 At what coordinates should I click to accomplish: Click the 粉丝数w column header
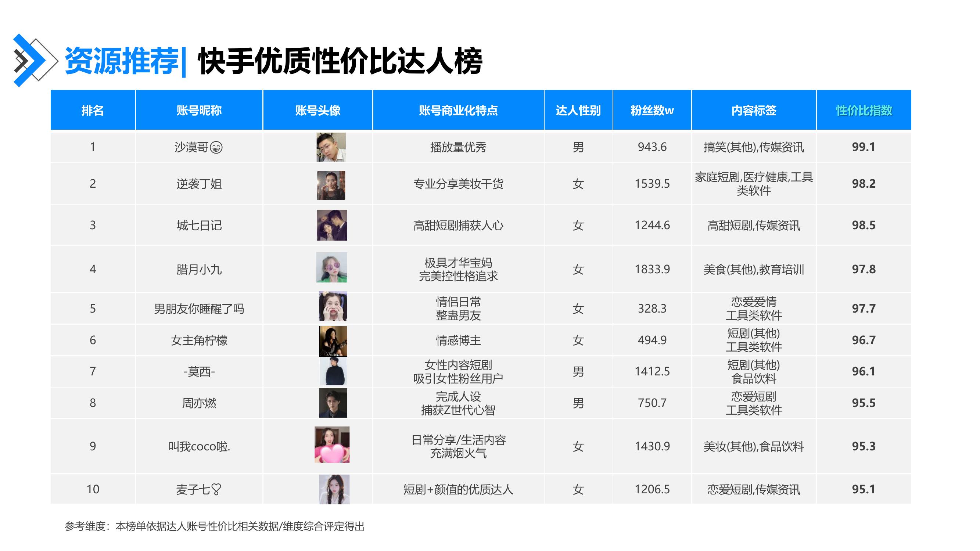652,110
